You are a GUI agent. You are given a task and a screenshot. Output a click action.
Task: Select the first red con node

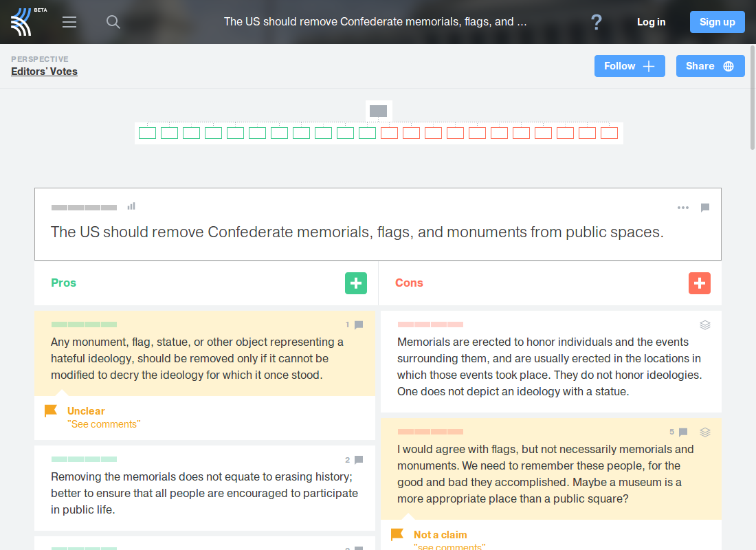(x=390, y=133)
